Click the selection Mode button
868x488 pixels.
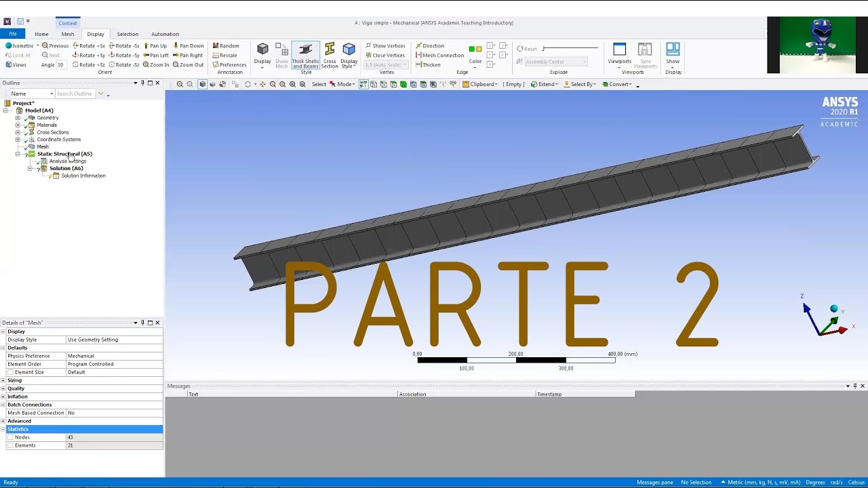[x=342, y=84]
